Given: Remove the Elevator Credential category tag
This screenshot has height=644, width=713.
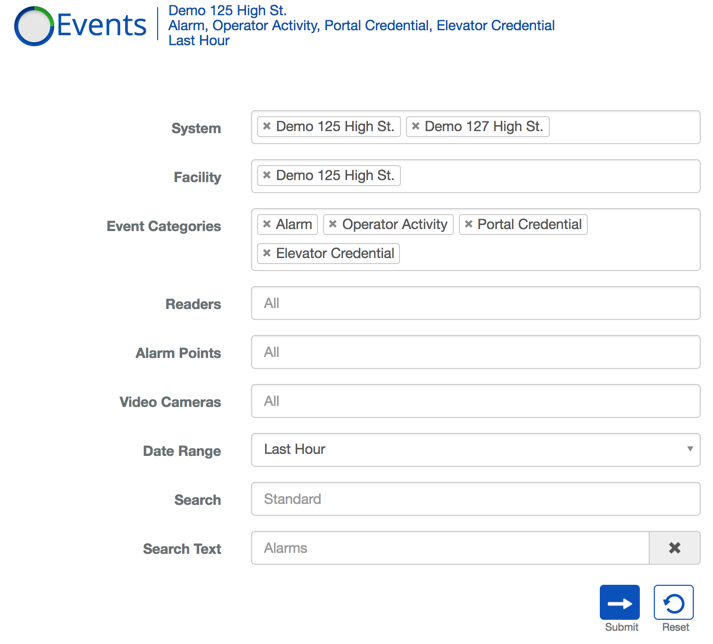Looking at the screenshot, I should 266,254.
